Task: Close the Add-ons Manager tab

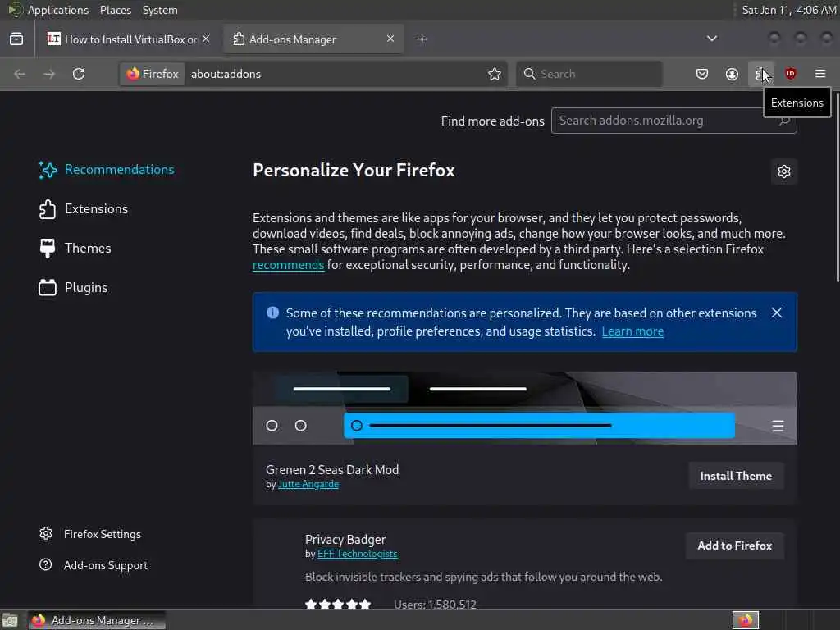Action: pos(390,39)
